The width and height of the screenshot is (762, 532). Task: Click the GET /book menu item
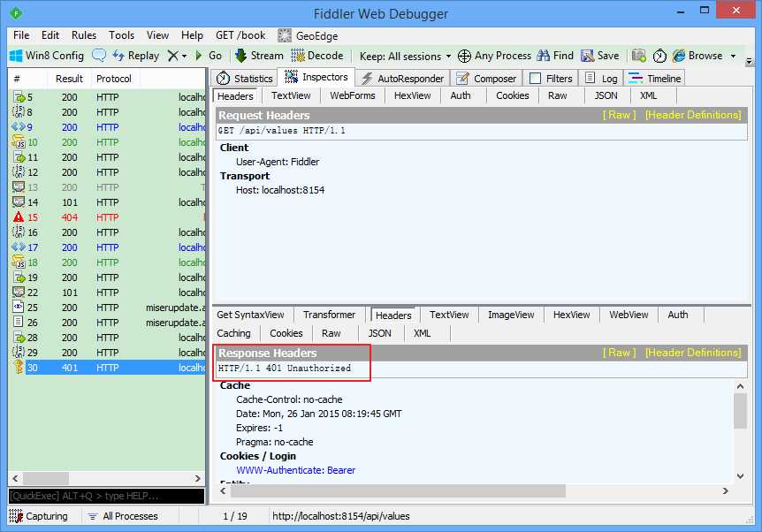pyautogui.click(x=240, y=35)
